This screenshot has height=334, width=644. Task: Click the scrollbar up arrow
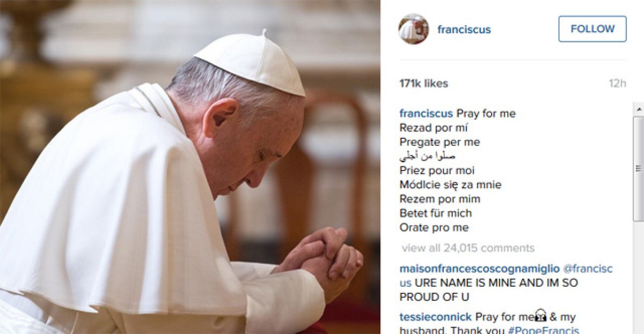tap(639, 109)
